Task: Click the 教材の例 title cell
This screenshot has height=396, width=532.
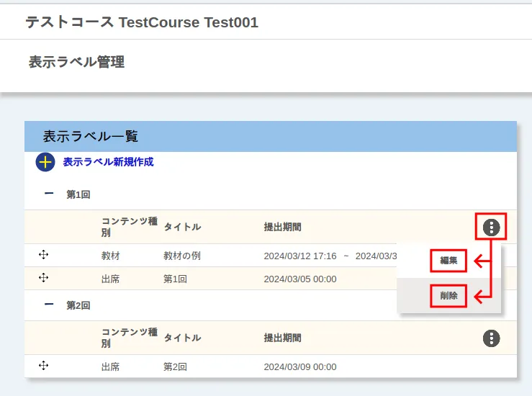Action: pos(181,256)
